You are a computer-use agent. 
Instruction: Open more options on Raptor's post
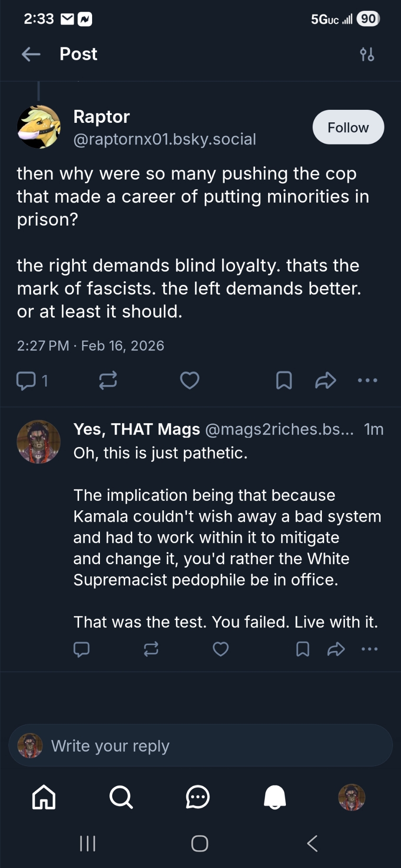368,381
